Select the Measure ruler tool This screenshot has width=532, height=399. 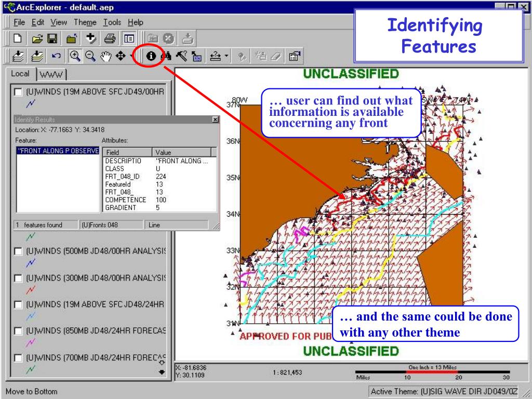tap(216, 56)
